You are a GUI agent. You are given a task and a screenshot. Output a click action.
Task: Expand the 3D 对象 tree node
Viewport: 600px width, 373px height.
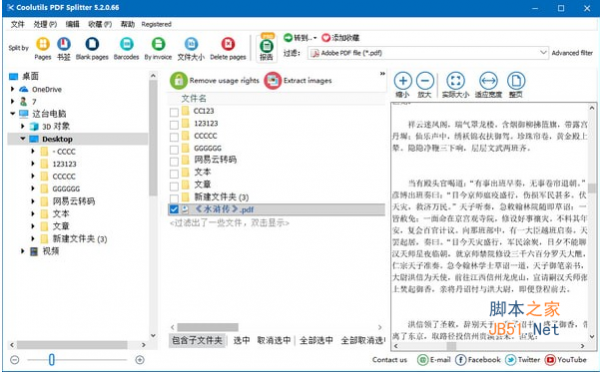click(x=23, y=126)
